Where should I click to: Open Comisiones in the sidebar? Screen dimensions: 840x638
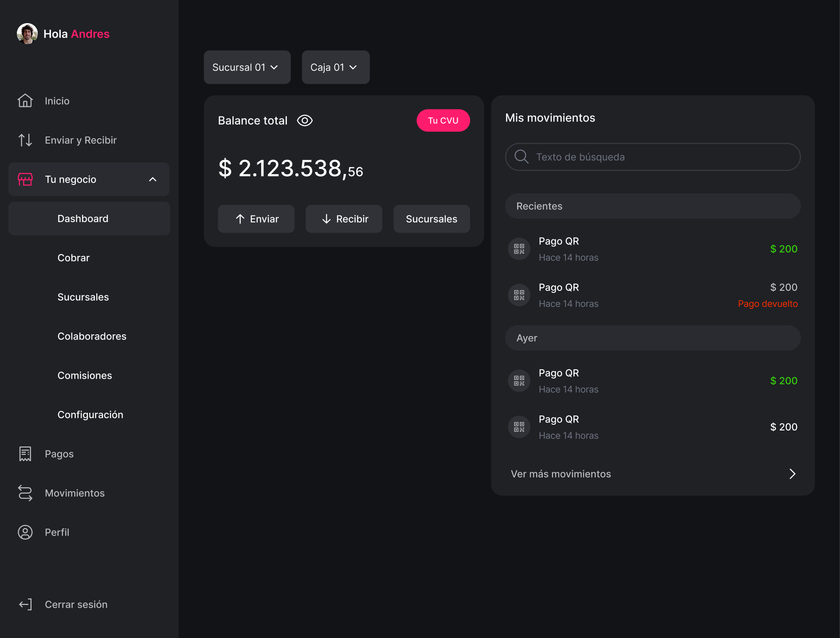click(85, 376)
